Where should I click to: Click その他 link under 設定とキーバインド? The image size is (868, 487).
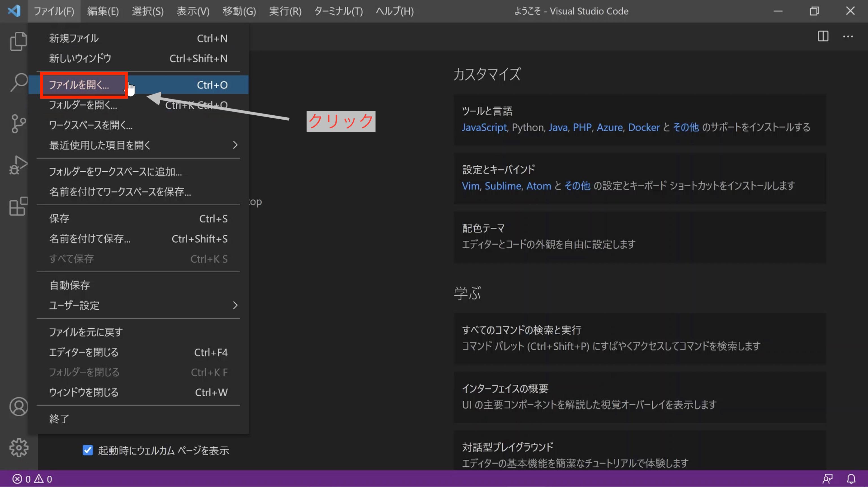[x=577, y=186]
